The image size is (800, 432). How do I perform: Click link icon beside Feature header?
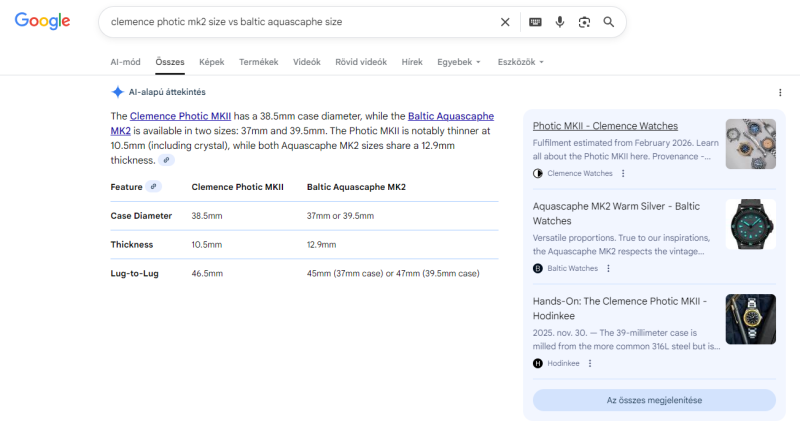point(154,186)
